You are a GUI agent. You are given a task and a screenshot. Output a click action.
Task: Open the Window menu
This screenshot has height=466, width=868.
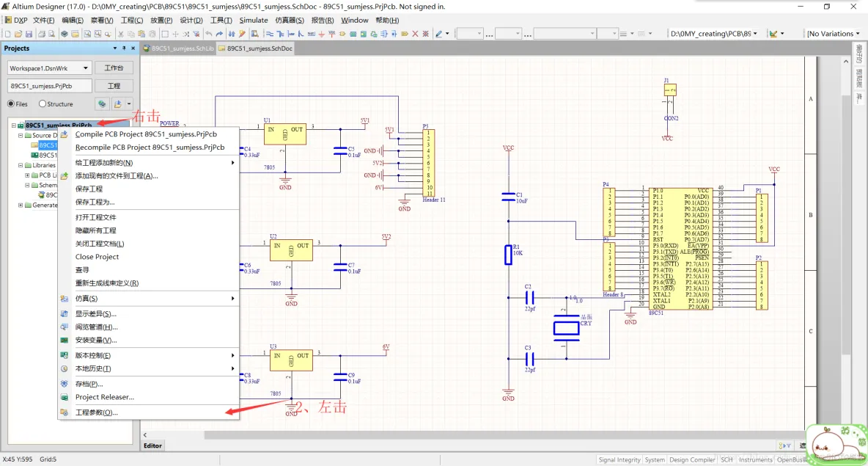(x=354, y=20)
